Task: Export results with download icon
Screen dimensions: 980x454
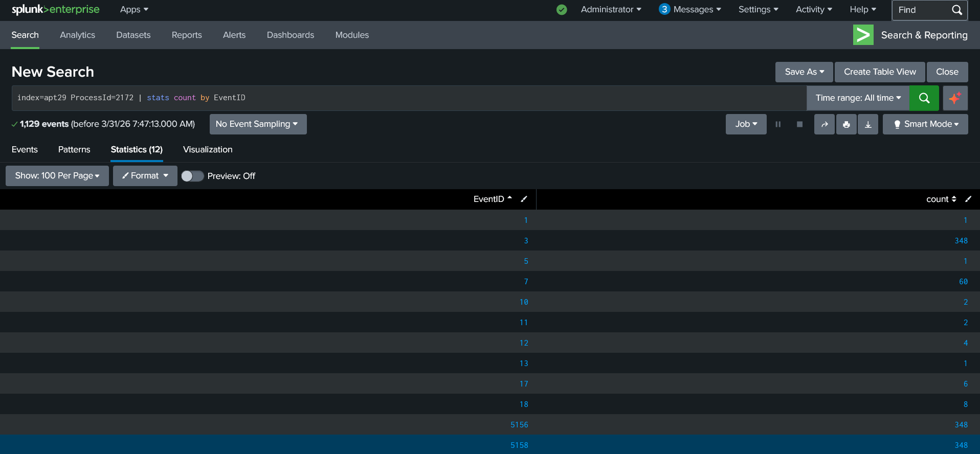Action: 868,124
